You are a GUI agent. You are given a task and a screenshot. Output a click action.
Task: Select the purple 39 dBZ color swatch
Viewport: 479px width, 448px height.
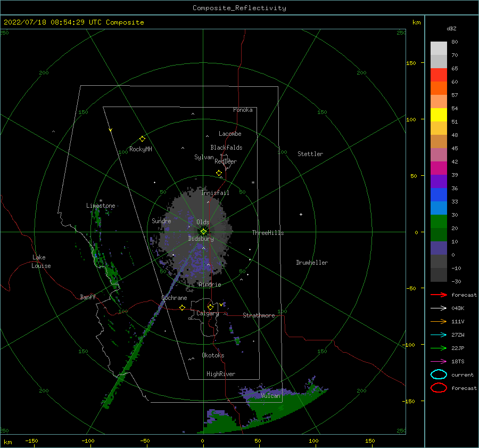[x=439, y=181]
